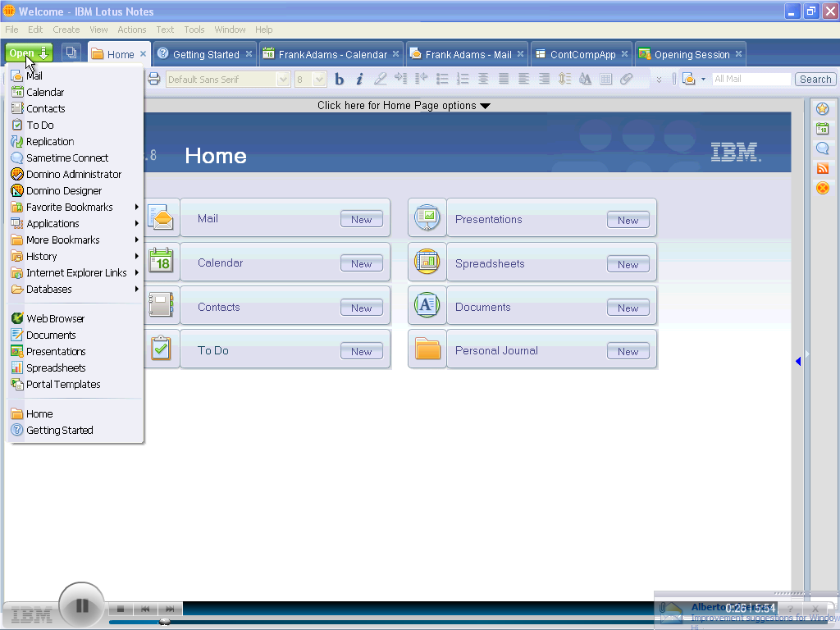Close the Home tab
Viewport: 840px width, 630px height.
143,54
